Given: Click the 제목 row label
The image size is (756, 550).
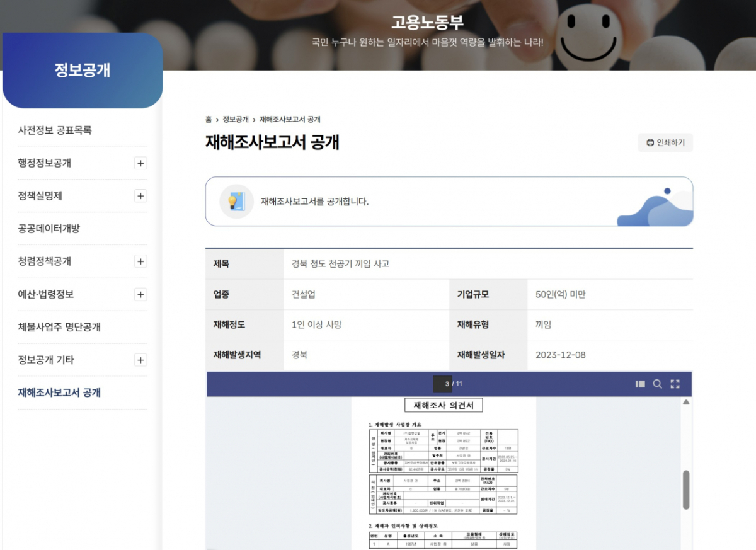Looking at the screenshot, I should tap(221, 264).
